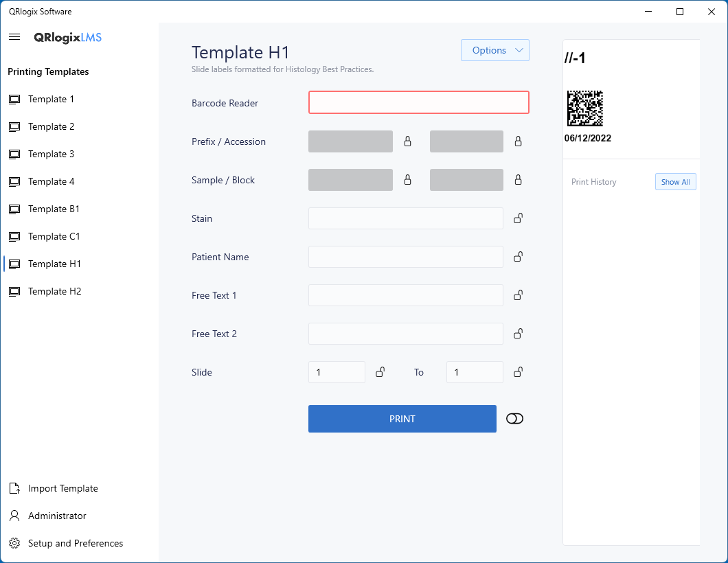Click the monitor icon beside Template B1
Screen dimensions: 728x563
click(x=14, y=209)
